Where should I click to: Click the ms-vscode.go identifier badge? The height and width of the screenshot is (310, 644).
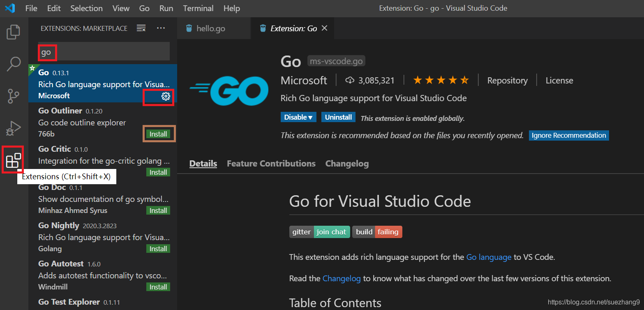coord(336,61)
